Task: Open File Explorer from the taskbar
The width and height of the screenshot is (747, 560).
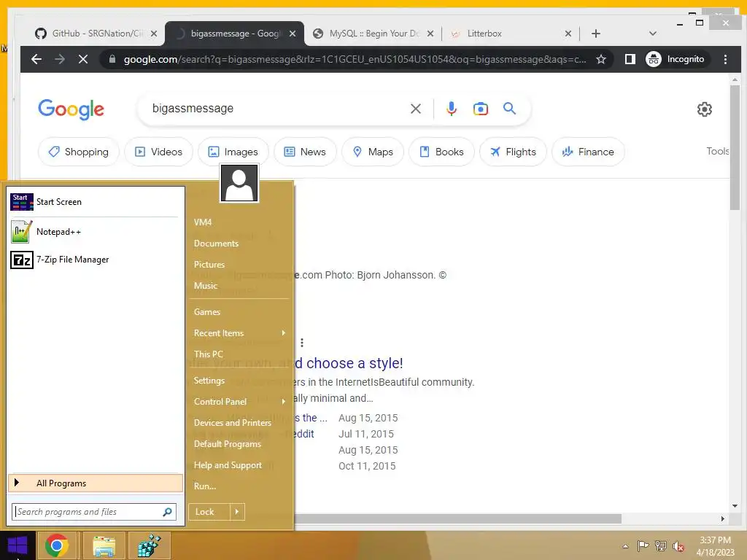Action: click(104, 545)
